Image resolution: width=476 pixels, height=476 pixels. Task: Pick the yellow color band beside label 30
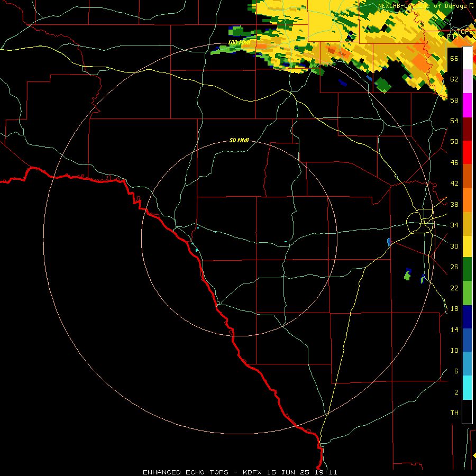click(467, 246)
